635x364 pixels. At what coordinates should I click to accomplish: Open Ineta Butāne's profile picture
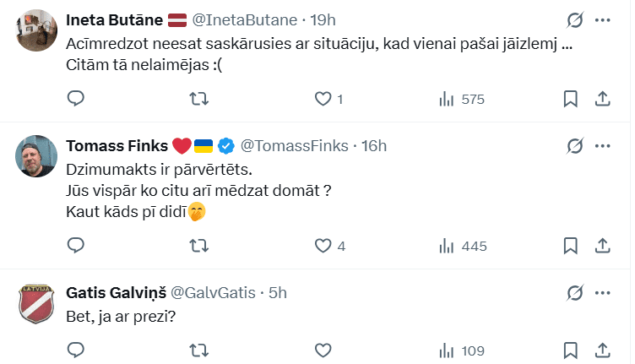[37, 33]
